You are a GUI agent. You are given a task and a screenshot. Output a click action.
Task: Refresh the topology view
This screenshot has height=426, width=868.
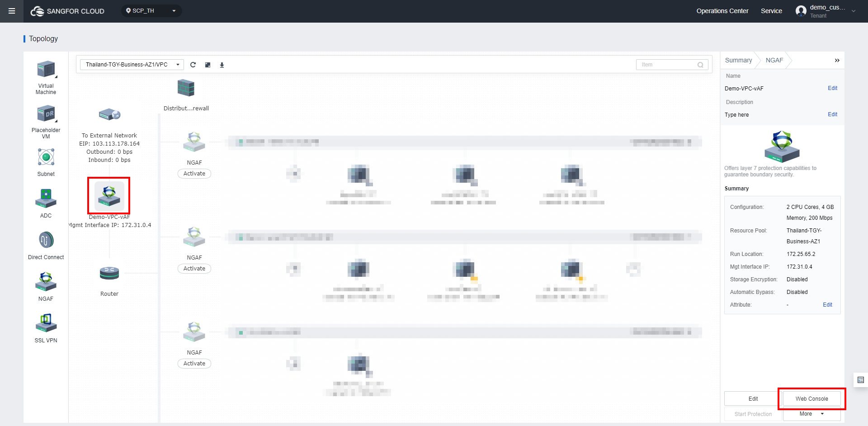point(193,65)
